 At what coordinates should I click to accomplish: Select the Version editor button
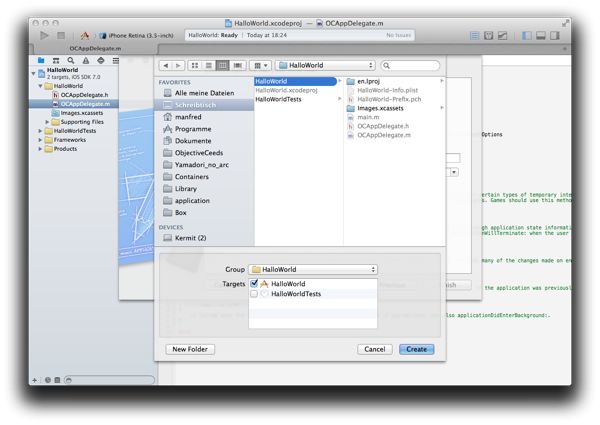(x=502, y=36)
